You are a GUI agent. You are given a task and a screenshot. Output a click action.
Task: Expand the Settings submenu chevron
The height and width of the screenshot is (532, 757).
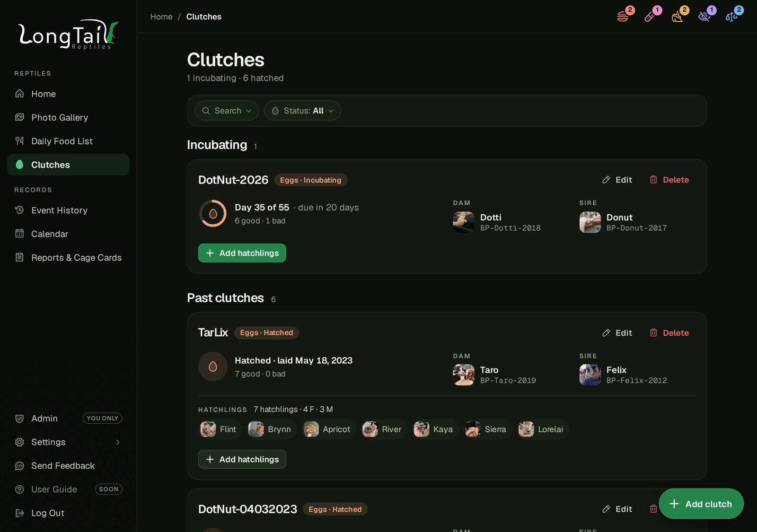pyautogui.click(x=118, y=442)
